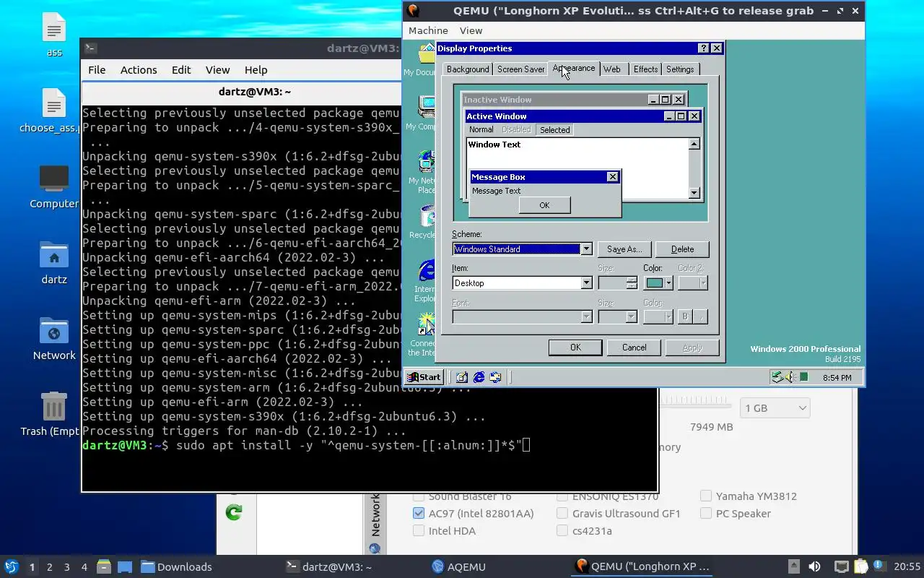Screen dimensions: 924x578
Task: Click Cancel in Display Properties dialog
Action: point(635,348)
